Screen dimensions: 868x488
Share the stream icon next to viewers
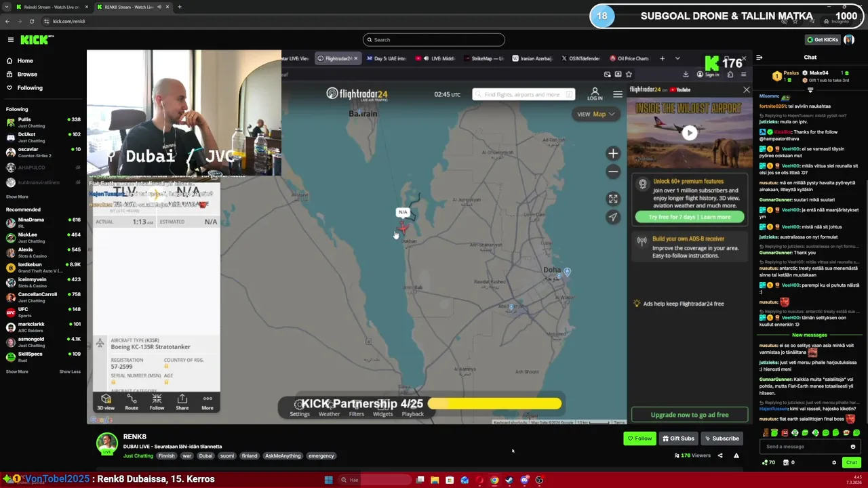[x=720, y=456]
